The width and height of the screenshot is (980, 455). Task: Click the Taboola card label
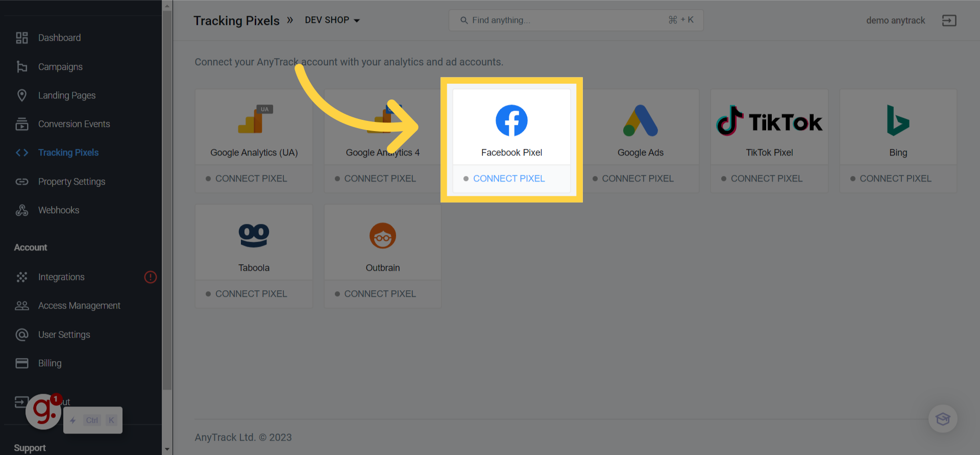tap(254, 268)
